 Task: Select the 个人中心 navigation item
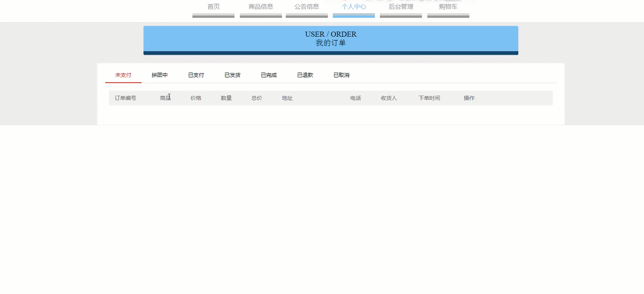pyautogui.click(x=354, y=7)
